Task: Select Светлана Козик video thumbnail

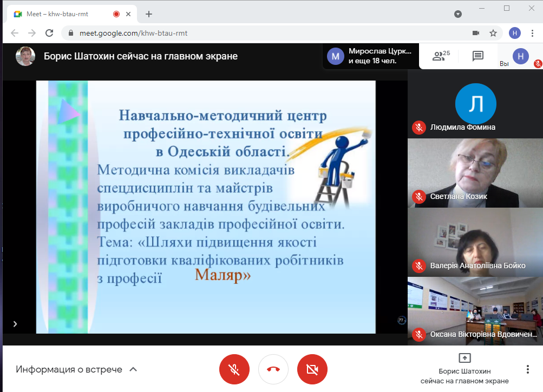Action: pos(475,173)
